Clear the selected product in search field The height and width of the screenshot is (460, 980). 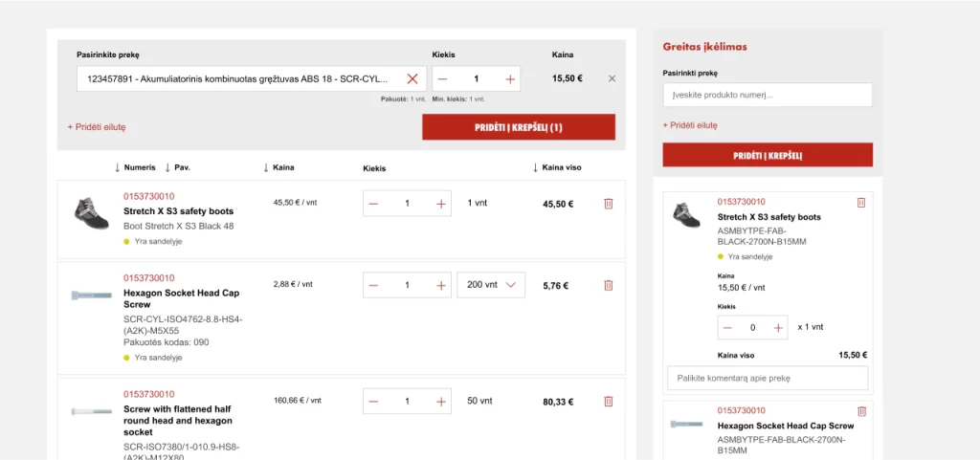412,78
